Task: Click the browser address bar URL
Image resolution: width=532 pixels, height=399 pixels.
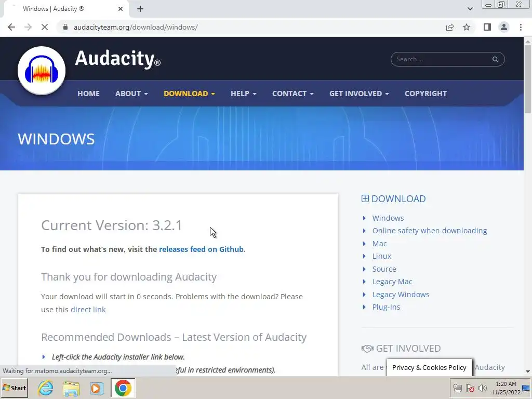Action: 136,27
